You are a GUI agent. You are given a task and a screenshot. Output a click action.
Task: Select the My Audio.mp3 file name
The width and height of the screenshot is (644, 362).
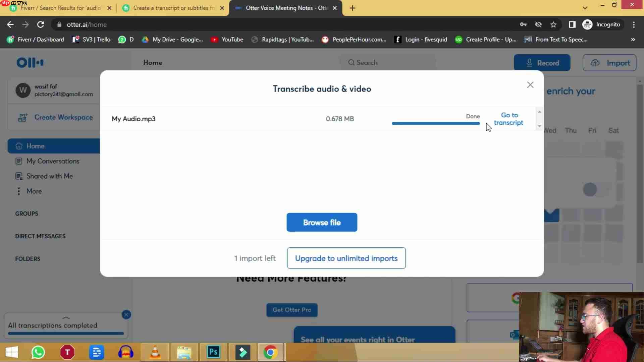133,119
